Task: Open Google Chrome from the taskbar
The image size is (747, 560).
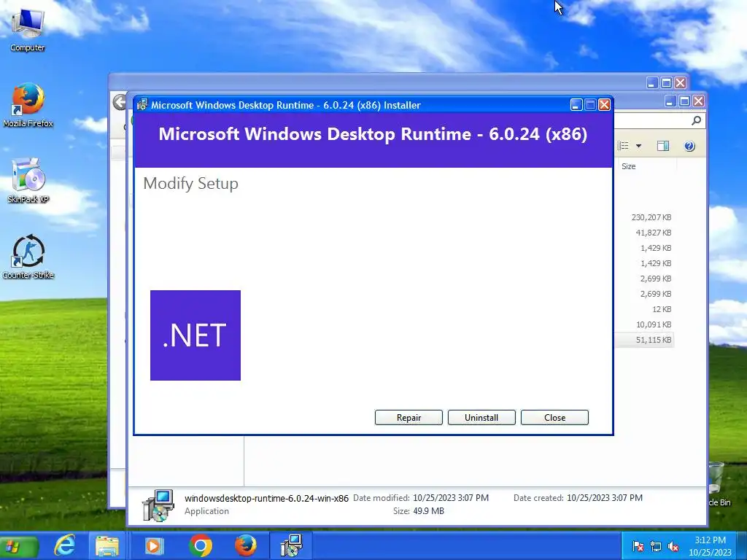Action: [201, 545]
